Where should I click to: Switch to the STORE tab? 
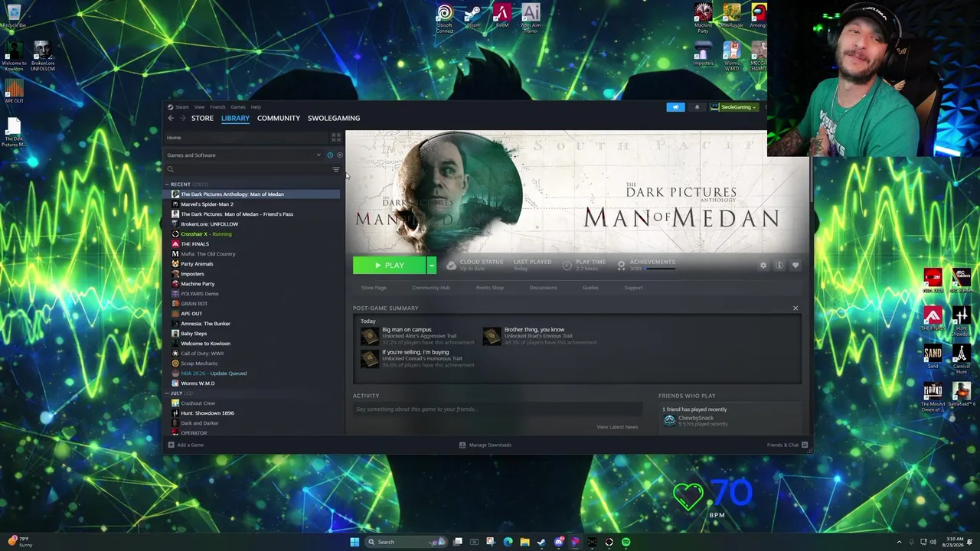tap(202, 118)
